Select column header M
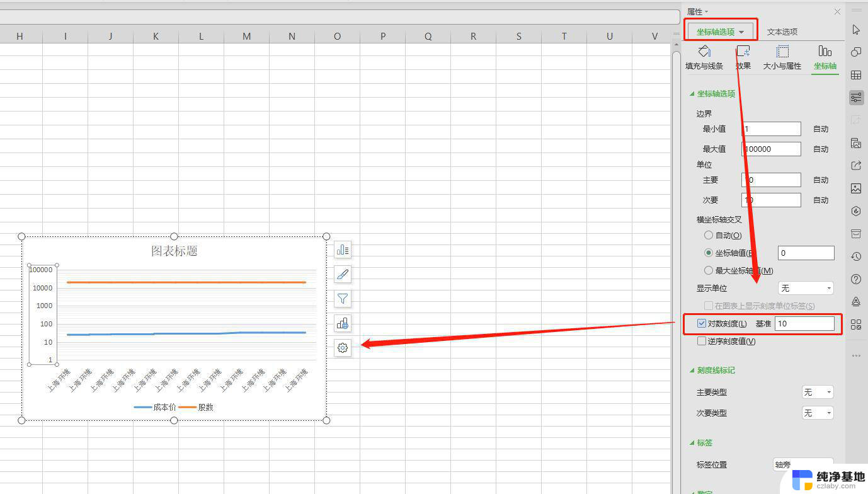 pyautogui.click(x=246, y=37)
